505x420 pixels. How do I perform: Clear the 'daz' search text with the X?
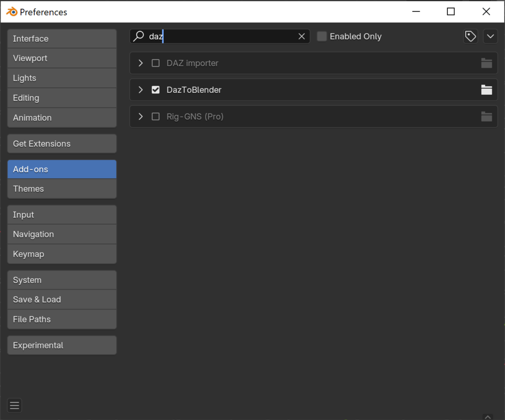pyautogui.click(x=301, y=37)
